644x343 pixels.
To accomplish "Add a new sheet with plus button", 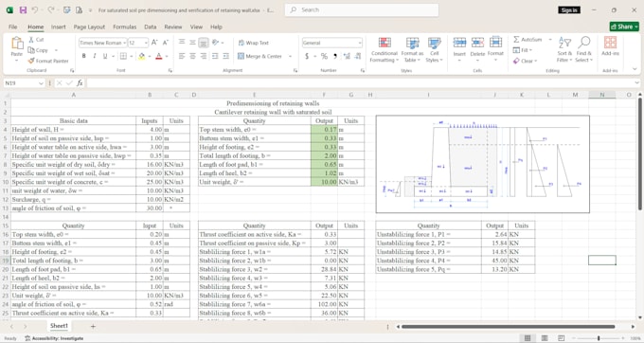I will pyautogui.click(x=93, y=327).
